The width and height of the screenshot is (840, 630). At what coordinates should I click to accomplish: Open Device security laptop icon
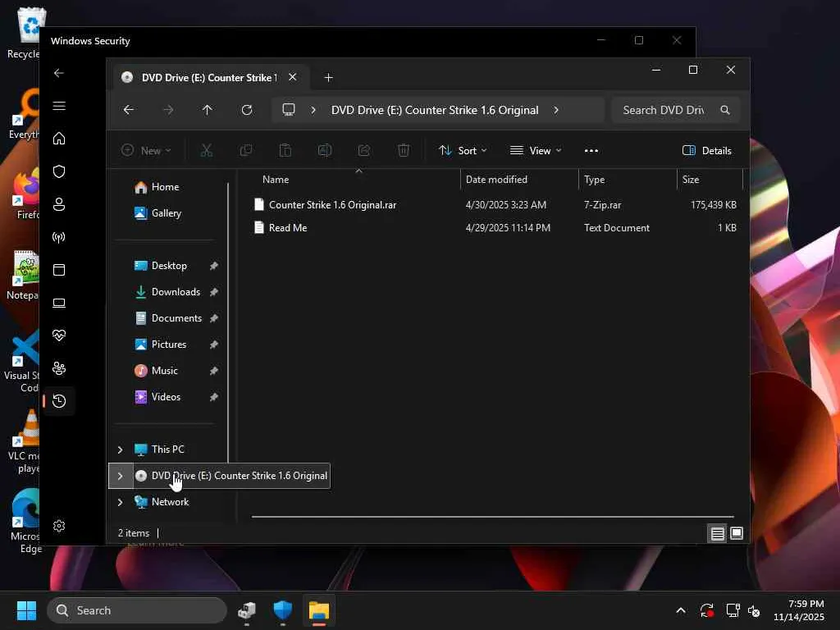coord(59,304)
